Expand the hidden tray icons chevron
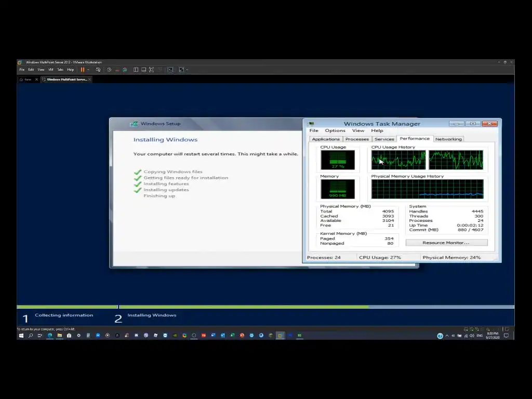 coord(447,336)
